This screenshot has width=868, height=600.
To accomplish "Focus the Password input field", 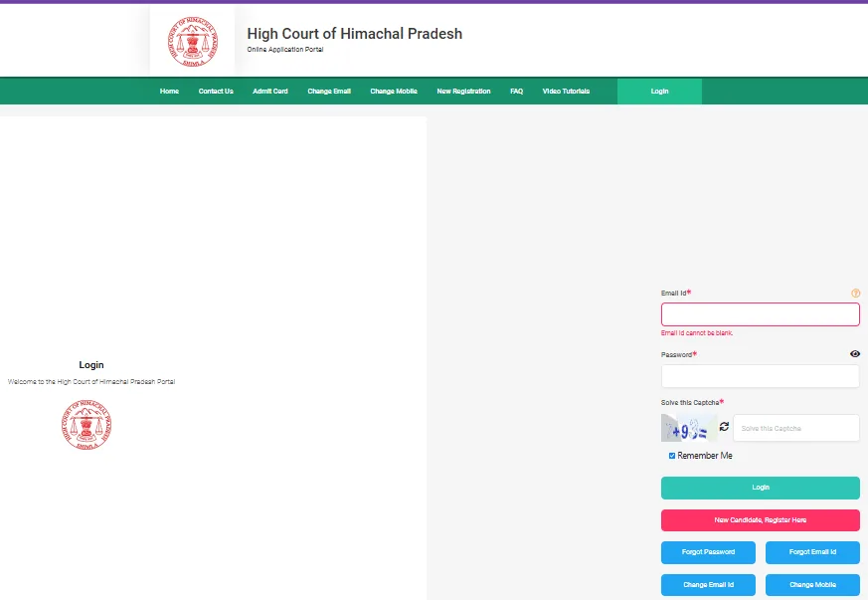I will coord(760,376).
